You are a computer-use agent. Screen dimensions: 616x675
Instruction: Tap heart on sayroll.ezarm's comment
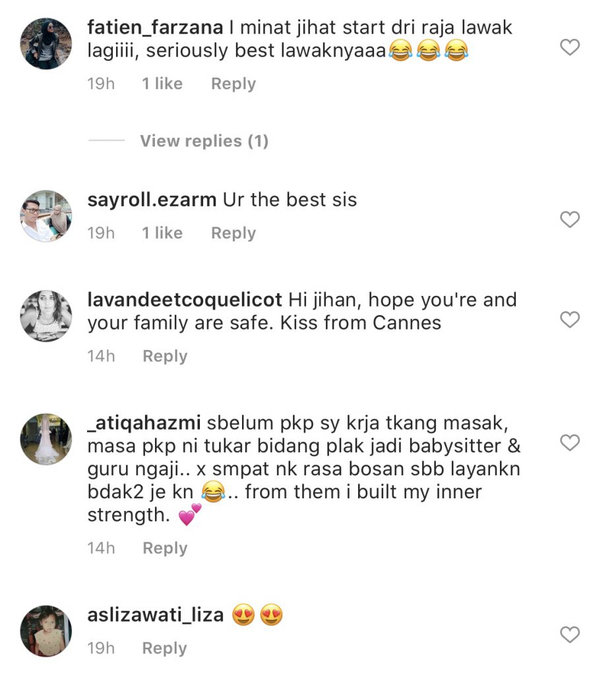tap(569, 220)
